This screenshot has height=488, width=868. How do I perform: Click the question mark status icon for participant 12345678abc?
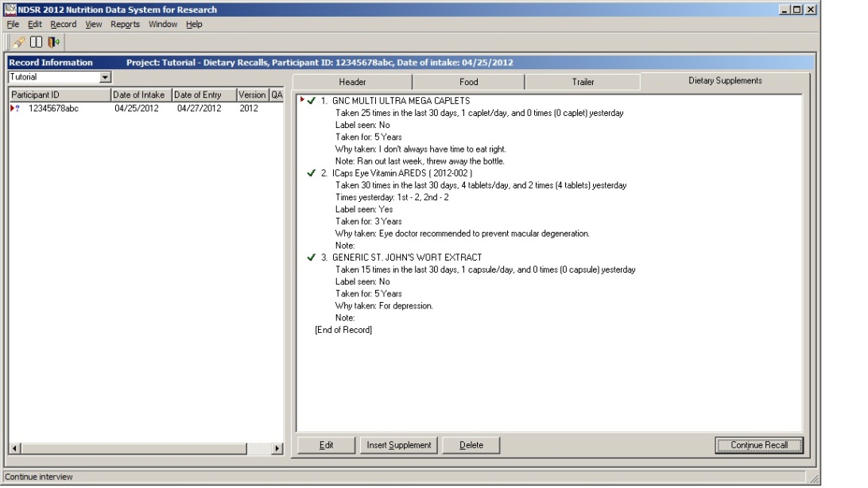(x=17, y=108)
